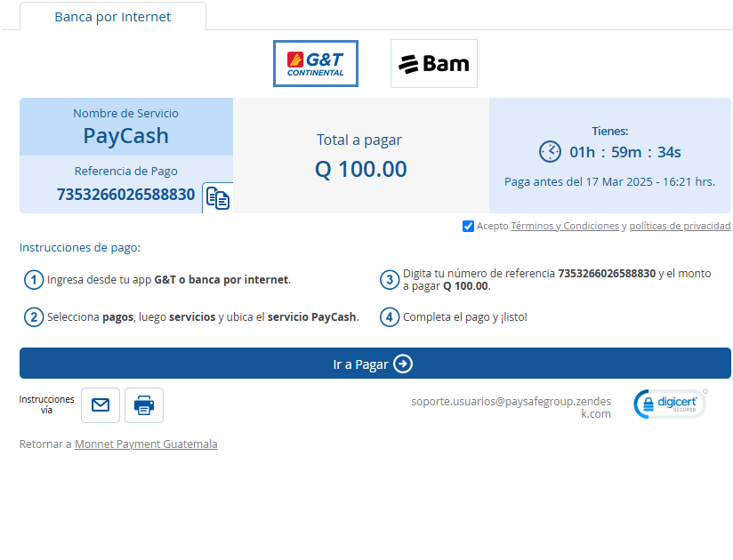The width and height of the screenshot is (733, 560).
Task: Click the reference number 7353266026588830 heading
Action: [x=125, y=195]
